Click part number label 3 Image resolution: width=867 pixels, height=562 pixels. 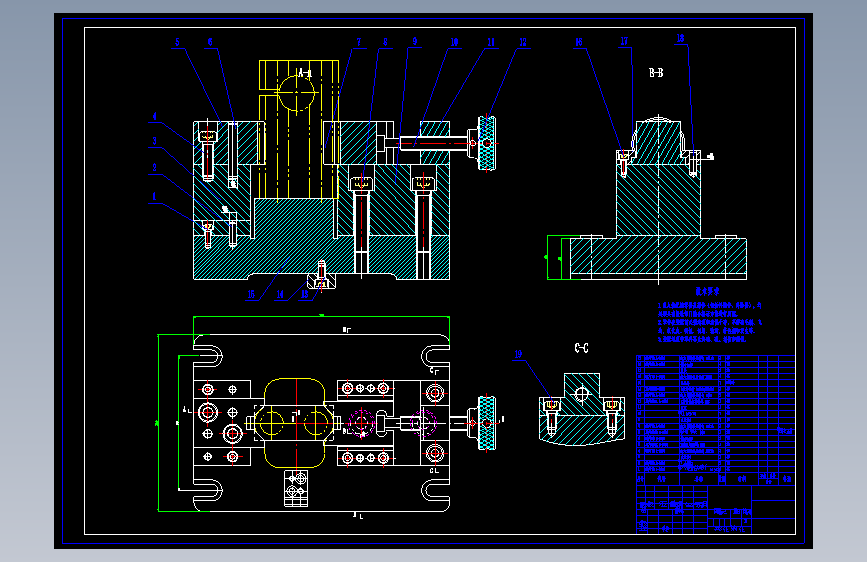[154, 141]
